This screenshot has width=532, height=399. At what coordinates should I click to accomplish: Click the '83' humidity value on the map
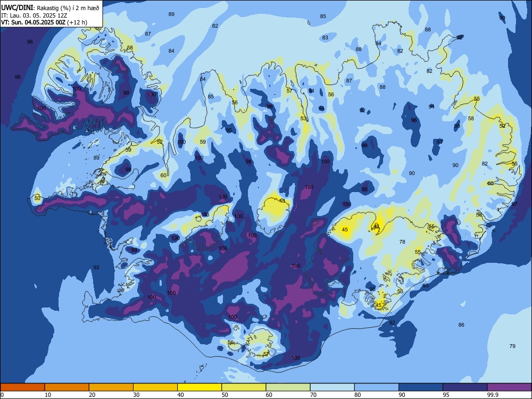[325, 38]
